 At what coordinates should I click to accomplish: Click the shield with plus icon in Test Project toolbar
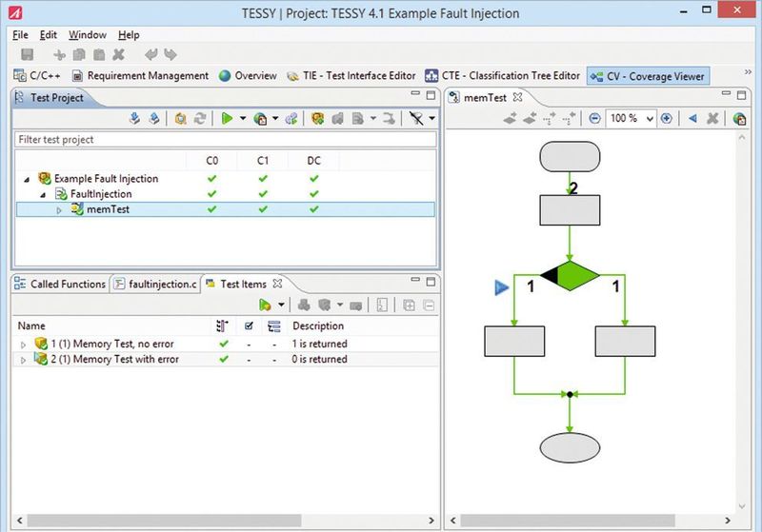point(318,118)
